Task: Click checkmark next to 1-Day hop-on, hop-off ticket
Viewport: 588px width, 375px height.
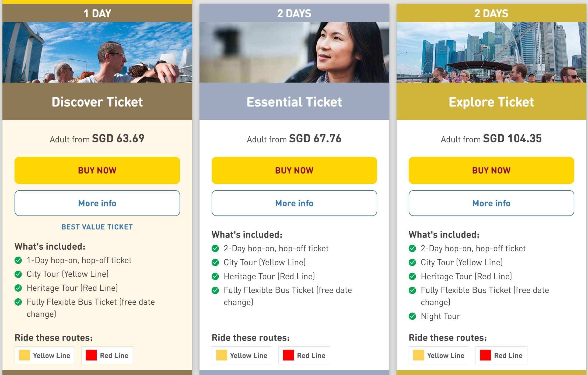Action: coord(18,260)
